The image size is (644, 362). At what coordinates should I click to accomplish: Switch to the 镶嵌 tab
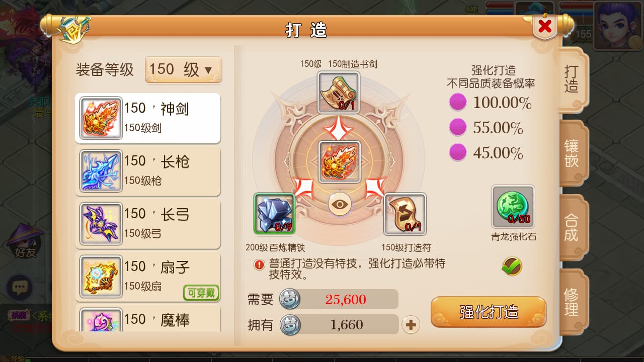[572, 153]
